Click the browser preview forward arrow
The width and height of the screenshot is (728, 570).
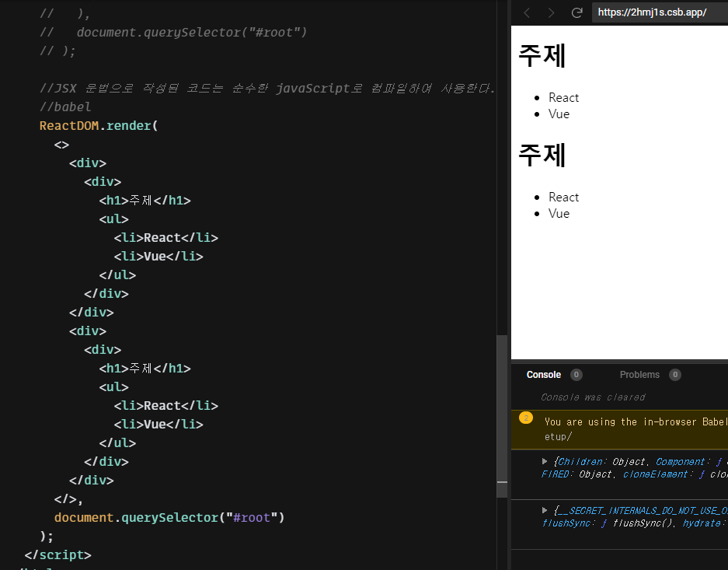click(x=551, y=13)
